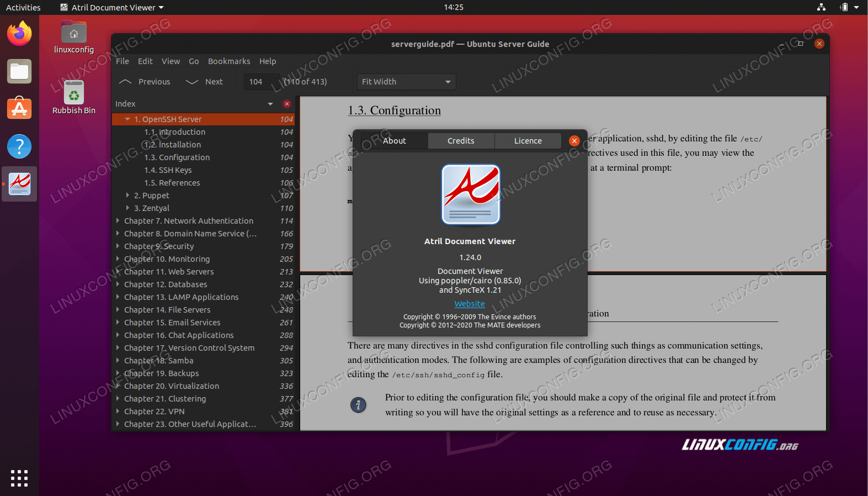868x496 pixels.
Task: Expand Chapter 20. Virtualization node
Action: pos(118,386)
